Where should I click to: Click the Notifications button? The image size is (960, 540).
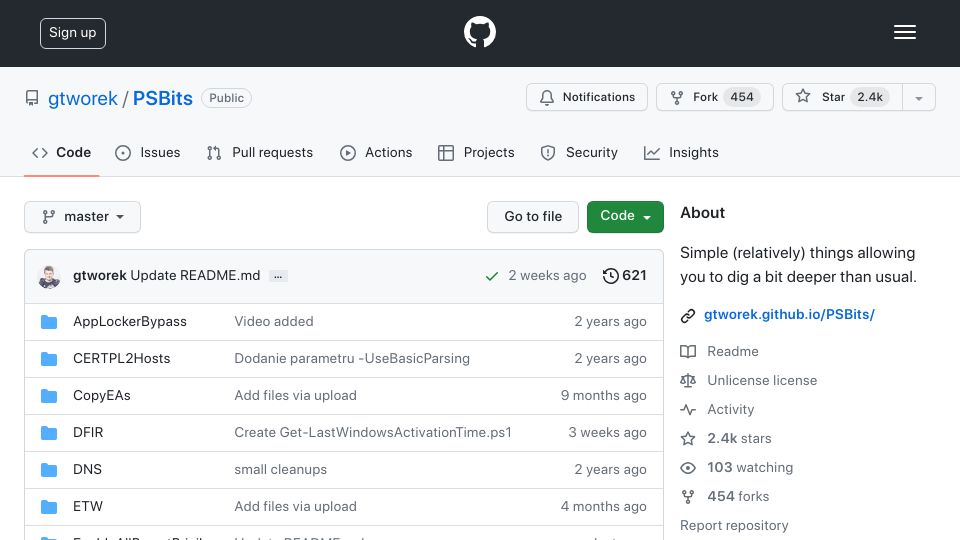(587, 97)
